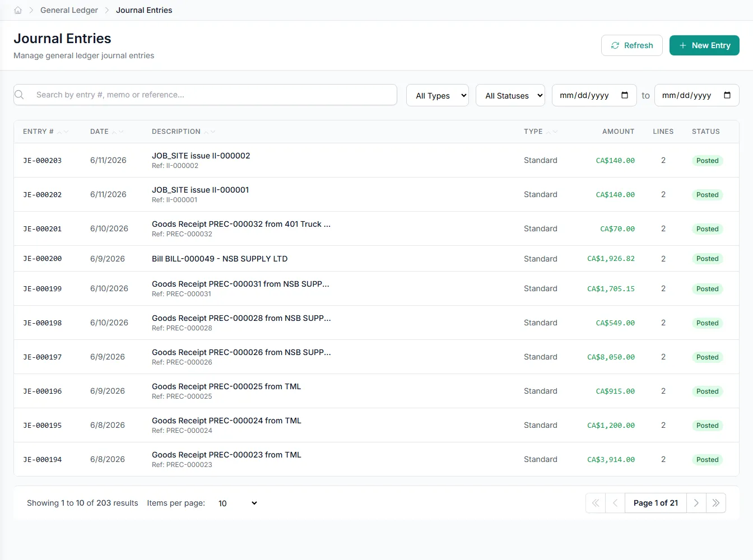753x560 pixels.
Task: Open journal entry JE-000200
Action: [42, 259]
